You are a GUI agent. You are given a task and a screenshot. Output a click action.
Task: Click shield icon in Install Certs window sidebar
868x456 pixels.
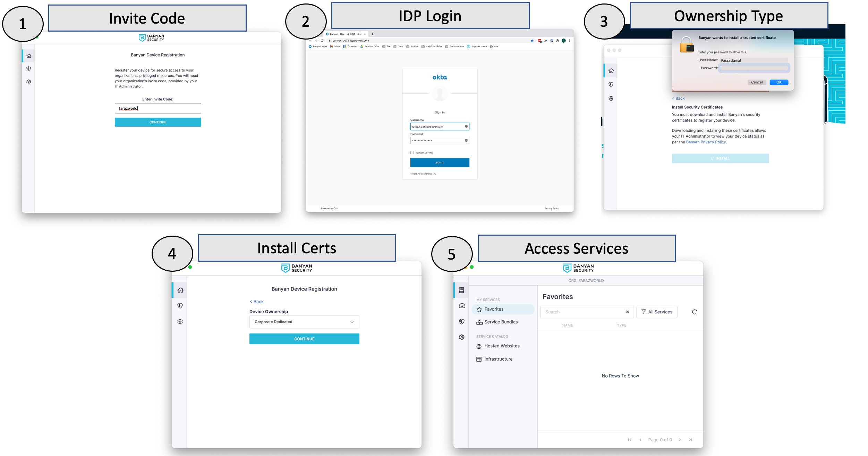coord(180,306)
